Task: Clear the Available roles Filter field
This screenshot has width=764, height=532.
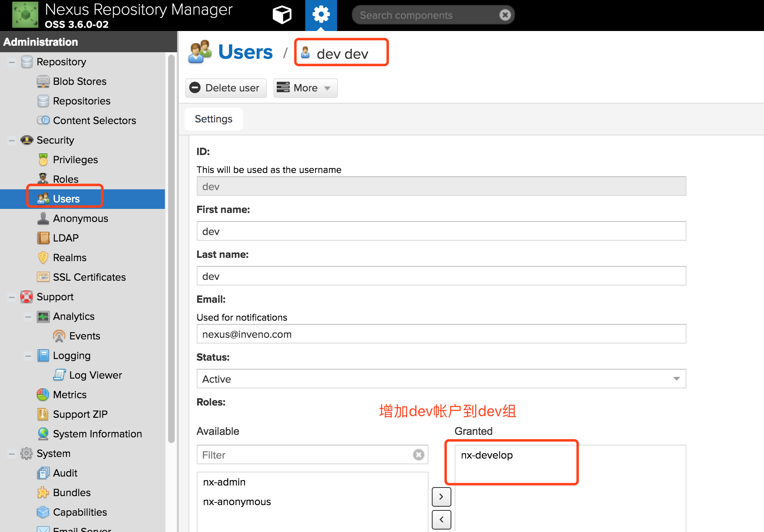Action: [x=418, y=454]
